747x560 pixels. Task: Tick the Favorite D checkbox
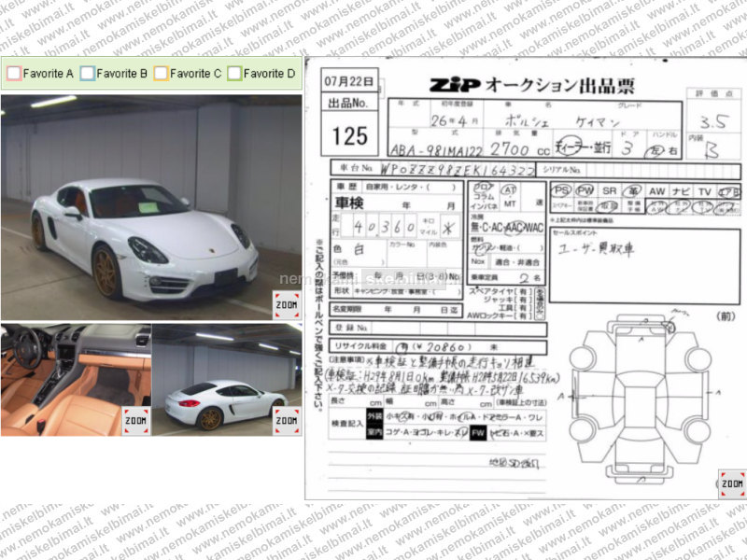(234, 74)
